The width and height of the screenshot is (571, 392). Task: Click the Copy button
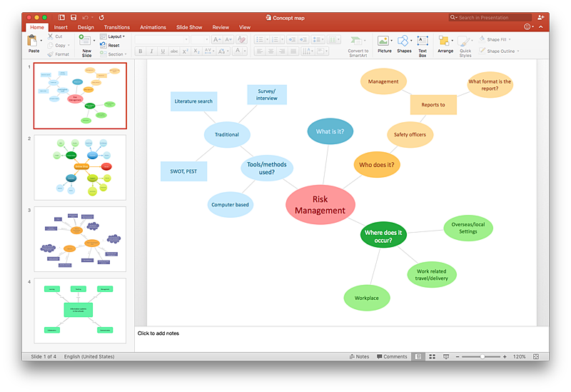[59, 46]
